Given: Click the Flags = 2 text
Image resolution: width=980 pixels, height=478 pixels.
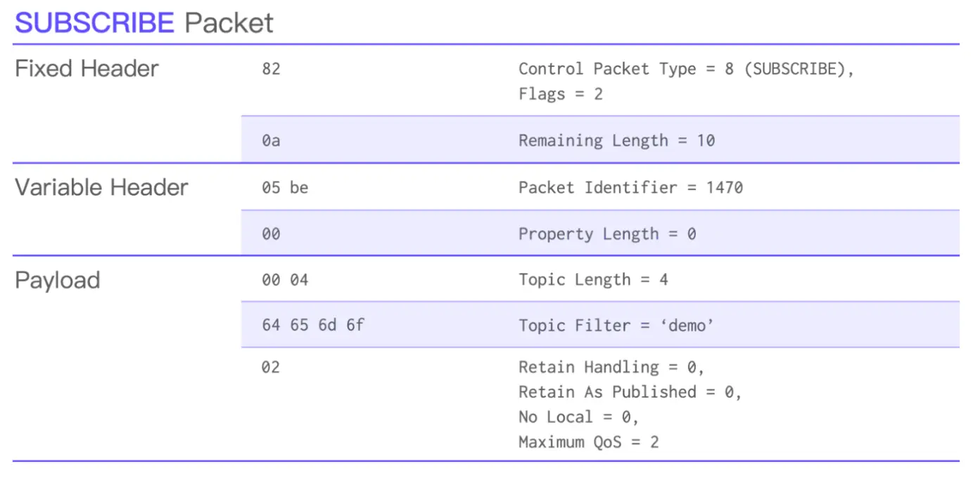Looking at the screenshot, I should tap(561, 94).
